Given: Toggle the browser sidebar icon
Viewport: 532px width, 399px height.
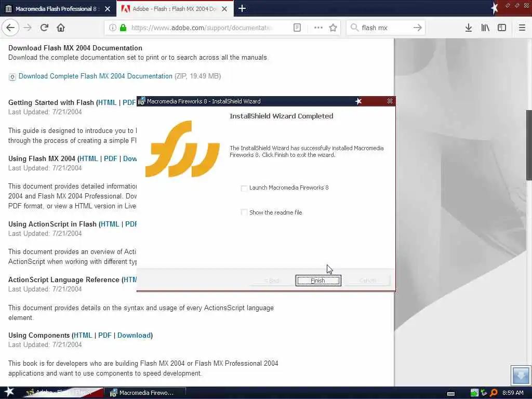Looking at the screenshot, I should pyautogui.click(x=502, y=28).
